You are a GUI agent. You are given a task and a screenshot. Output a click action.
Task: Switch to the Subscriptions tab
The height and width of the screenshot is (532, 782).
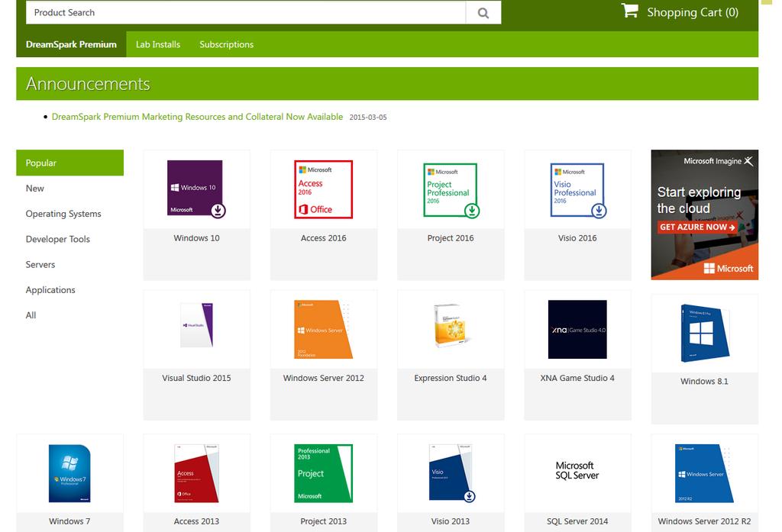(x=226, y=44)
